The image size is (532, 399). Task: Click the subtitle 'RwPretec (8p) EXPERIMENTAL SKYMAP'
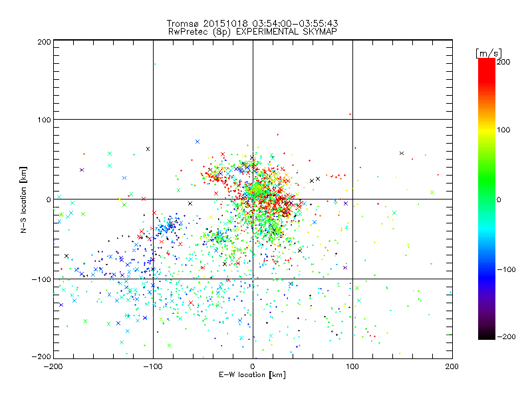(253, 32)
